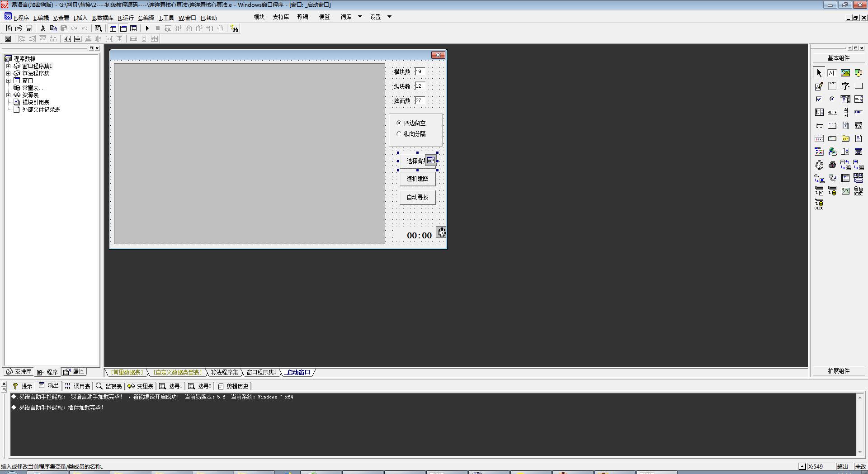Open the C.编译 menu
Viewport: 868px width, 474px height.
(x=146, y=18)
